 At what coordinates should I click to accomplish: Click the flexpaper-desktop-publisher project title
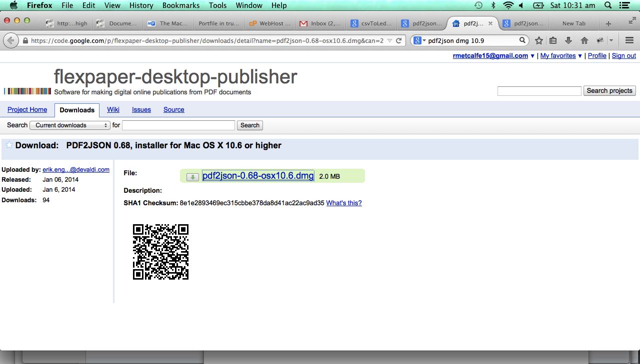(x=175, y=77)
